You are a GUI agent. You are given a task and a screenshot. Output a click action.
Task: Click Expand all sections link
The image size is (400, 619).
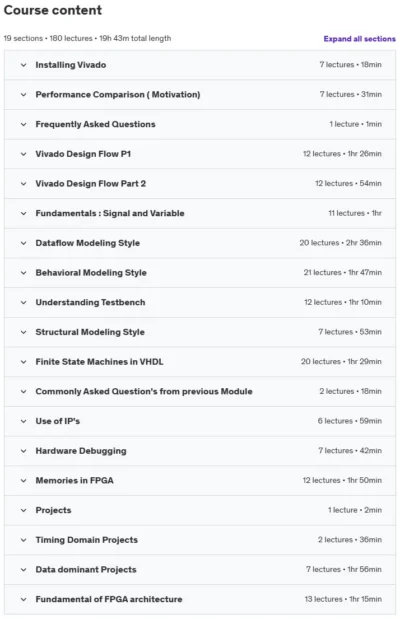(x=359, y=39)
